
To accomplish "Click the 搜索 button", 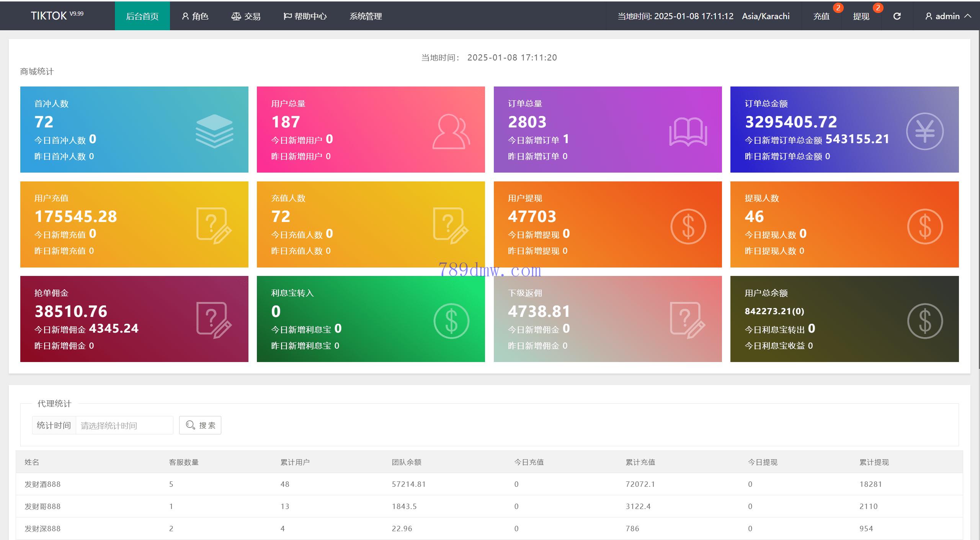I will (200, 425).
